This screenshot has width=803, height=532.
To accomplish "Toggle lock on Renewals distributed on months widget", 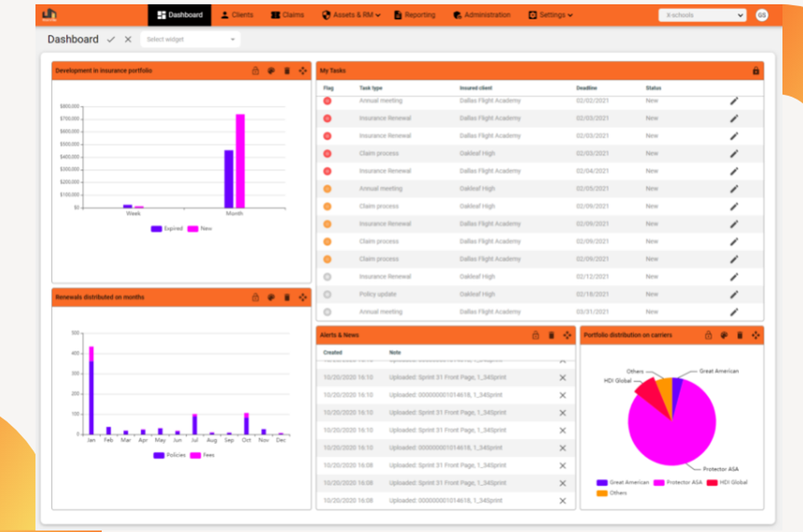I will coord(255,297).
